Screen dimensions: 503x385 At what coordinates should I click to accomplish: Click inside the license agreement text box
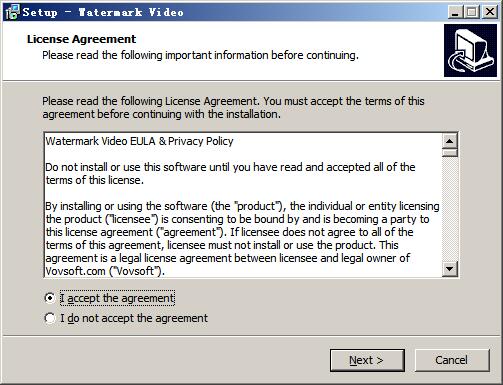(x=243, y=205)
